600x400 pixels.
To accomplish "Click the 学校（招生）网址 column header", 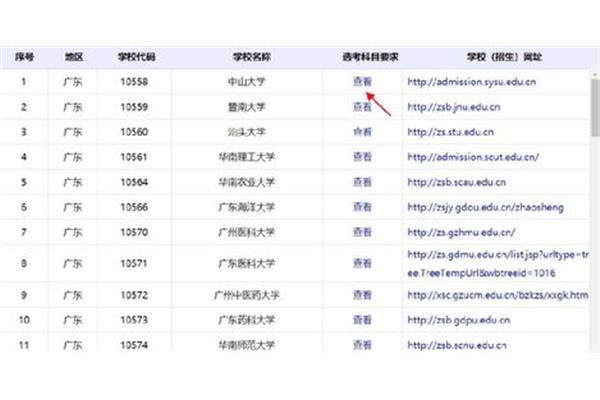I will pyautogui.click(x=504, y=57).
